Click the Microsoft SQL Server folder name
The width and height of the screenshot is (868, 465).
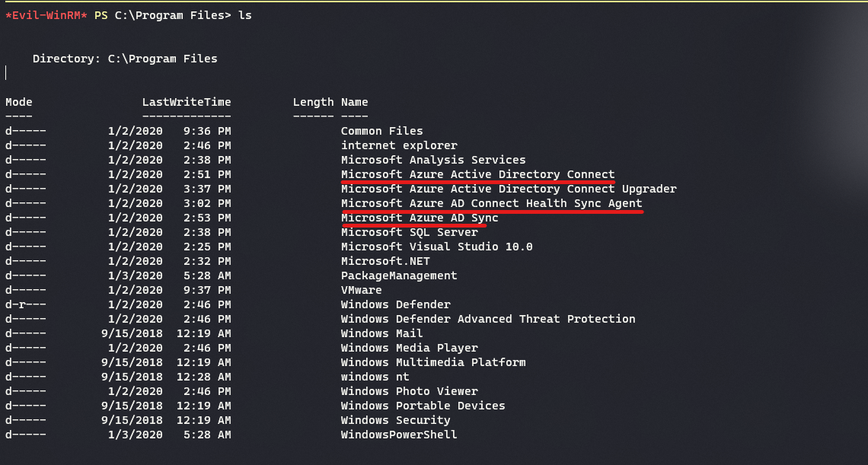pyautogui.click(x=410, y=232)
